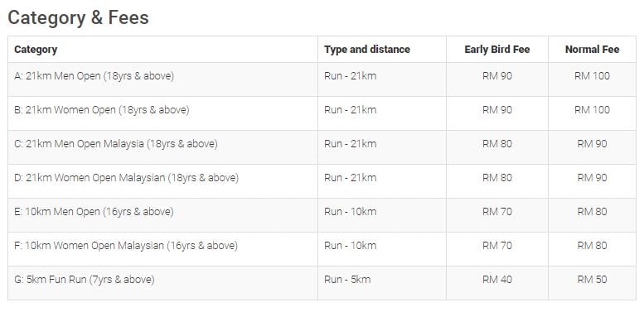Click RM 70 early bird fee in category F row
The height and width of the screenshot is (312, 644).
pyautogui.click(x=497, y=246)
